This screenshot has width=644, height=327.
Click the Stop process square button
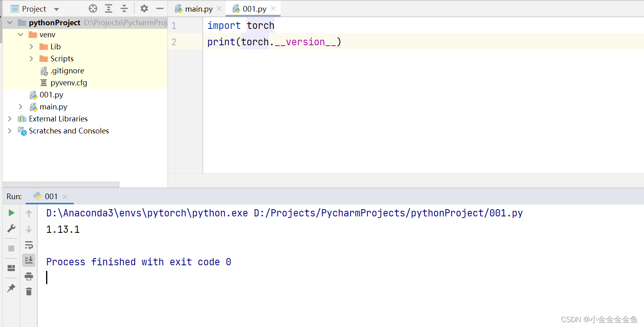point(11,248)
